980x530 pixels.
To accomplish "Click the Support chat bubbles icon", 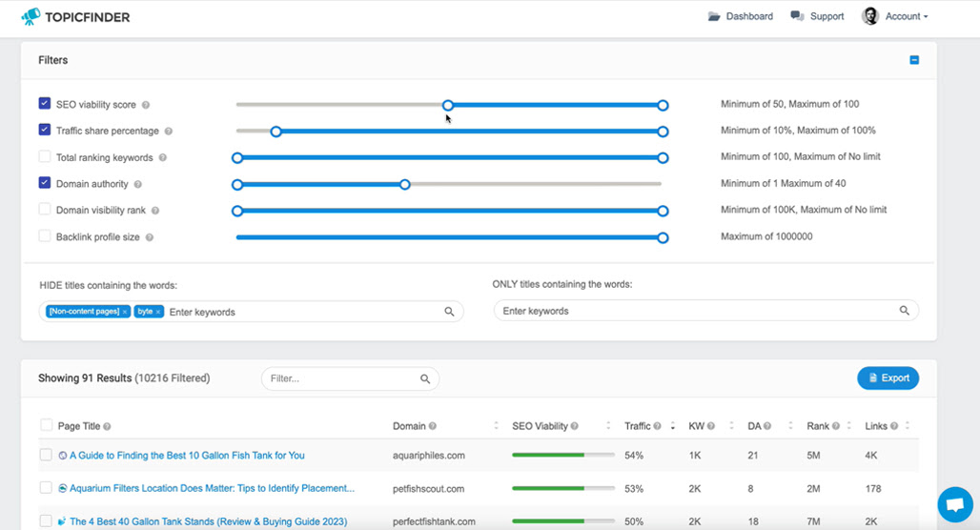I will (797, 16).
